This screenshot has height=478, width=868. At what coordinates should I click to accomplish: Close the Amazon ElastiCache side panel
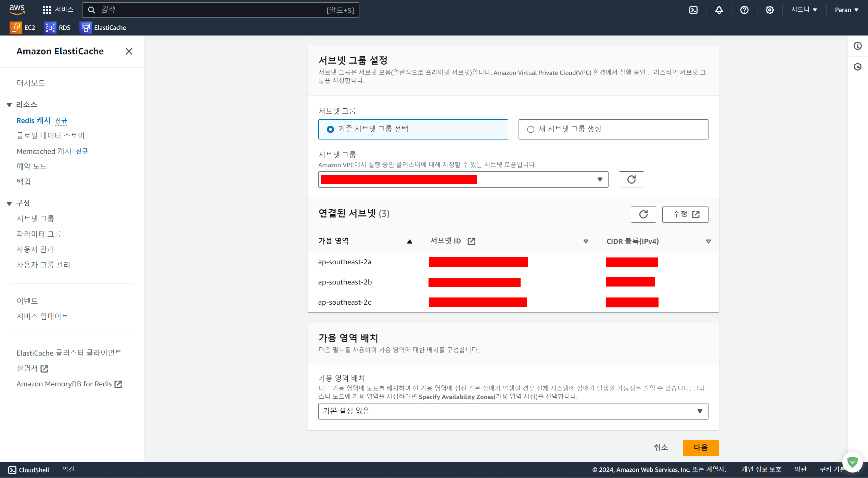(x=129, y=51)
